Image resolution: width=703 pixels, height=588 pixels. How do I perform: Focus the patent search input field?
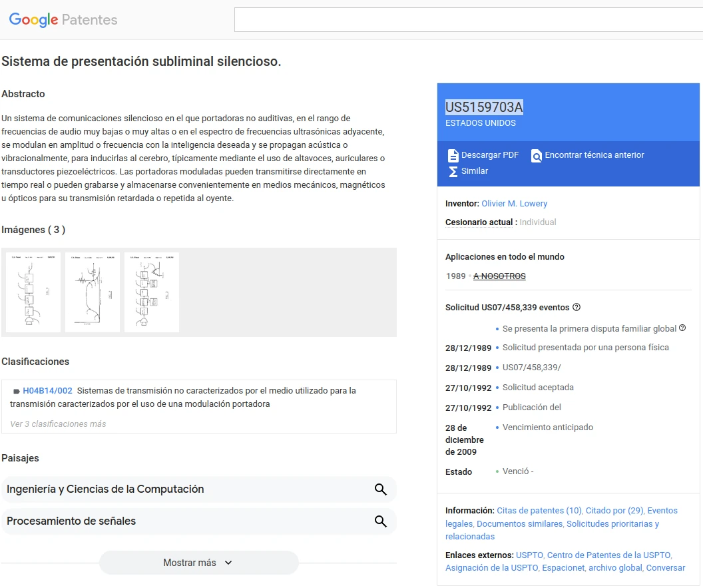(x=469, y=19)
